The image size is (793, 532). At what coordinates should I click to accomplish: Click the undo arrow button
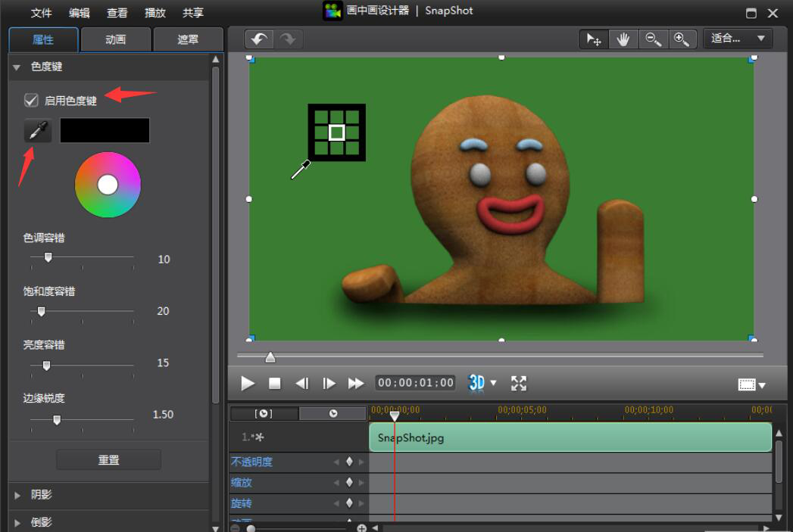[259, 39]
